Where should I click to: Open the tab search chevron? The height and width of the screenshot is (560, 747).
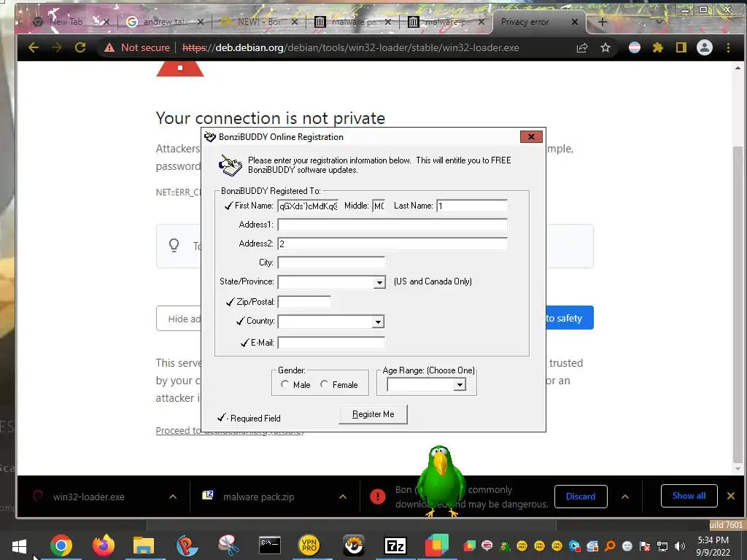click(x=659, y=22)
